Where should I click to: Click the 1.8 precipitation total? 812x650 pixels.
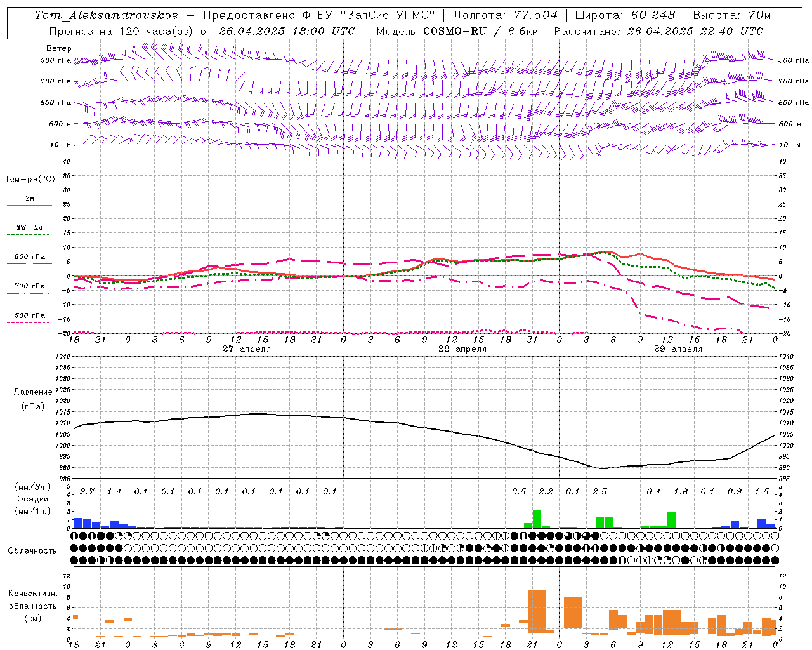click(681, 492)
